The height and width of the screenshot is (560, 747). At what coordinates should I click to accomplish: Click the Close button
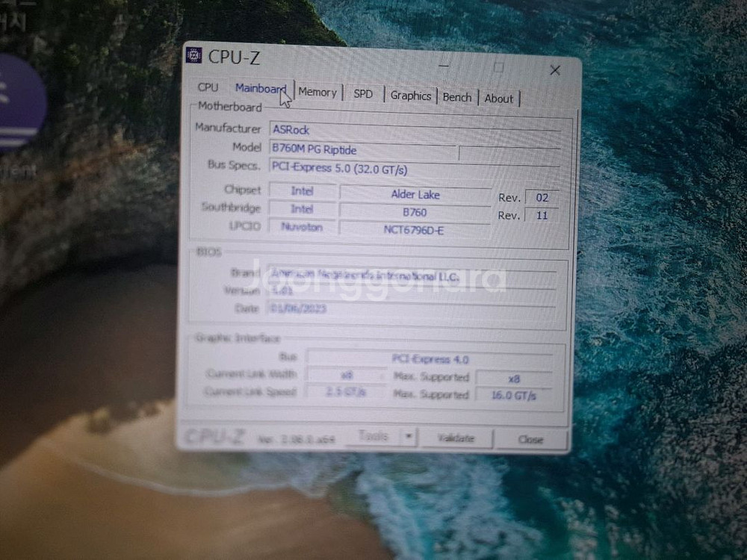pyautogui.click(x=530, y=440)
